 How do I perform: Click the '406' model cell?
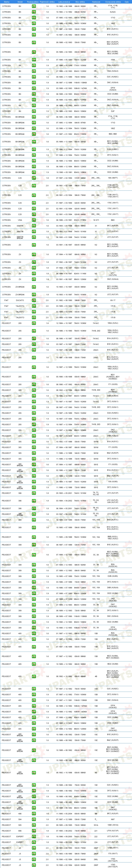pyautogui.click(x=20, y=813)
